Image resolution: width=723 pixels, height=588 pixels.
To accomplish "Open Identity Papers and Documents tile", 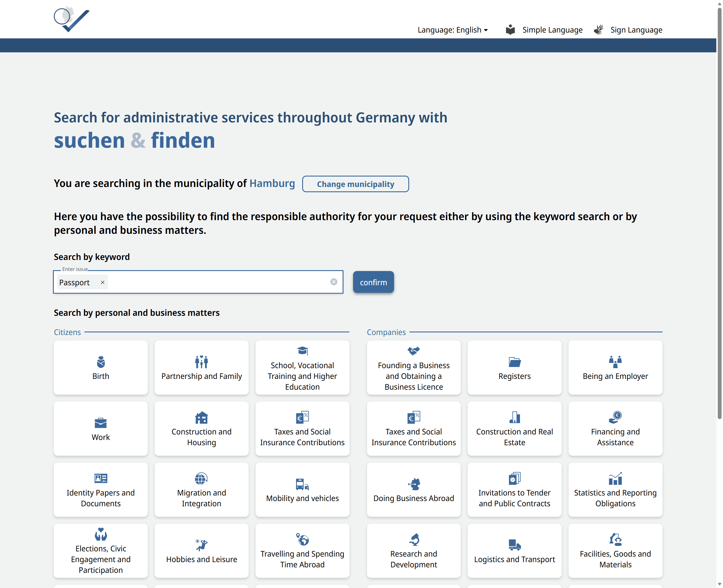I will (101, 490).
